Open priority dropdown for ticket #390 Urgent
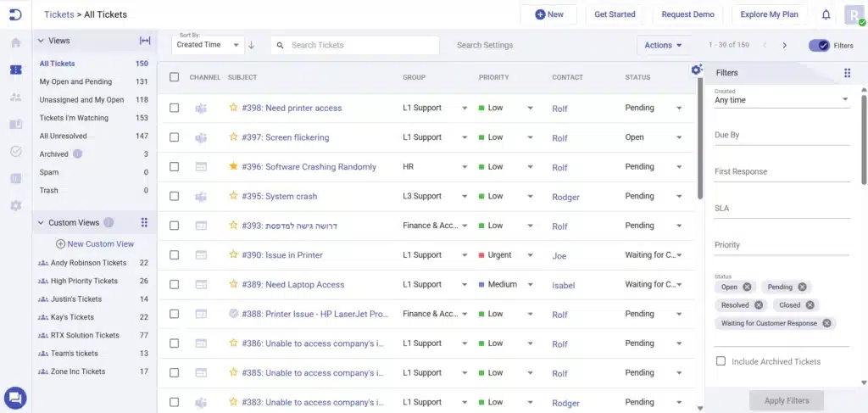868x413 pixels. pyautogui.click(x=530, y=255)
